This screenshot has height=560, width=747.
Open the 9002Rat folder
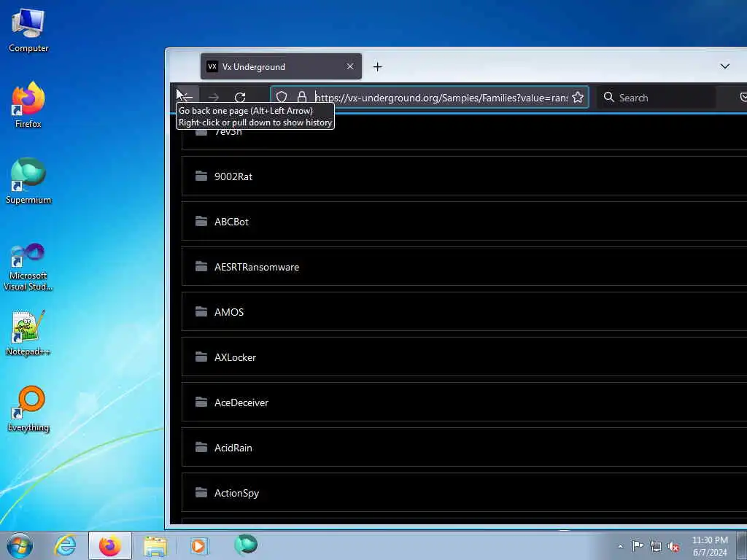464,176
